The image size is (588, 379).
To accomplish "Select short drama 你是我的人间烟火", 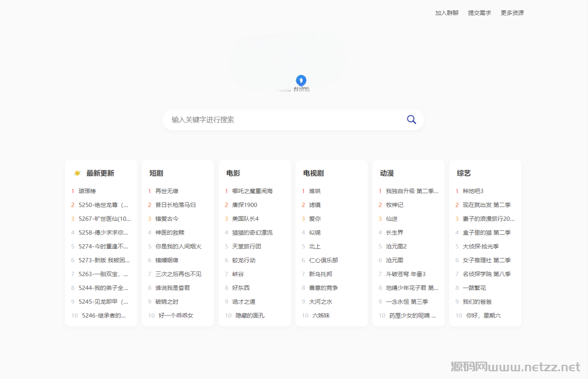I will point(179,247).
